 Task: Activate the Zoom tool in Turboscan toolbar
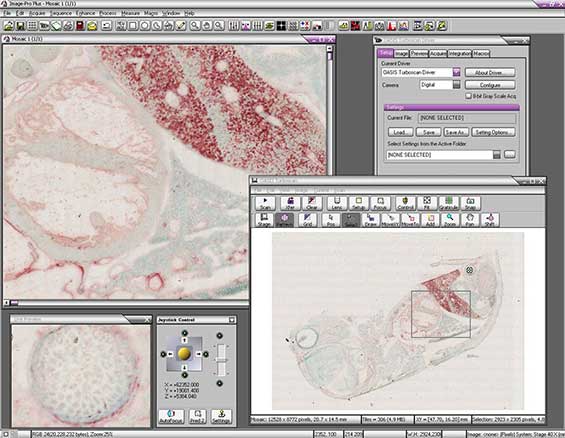(450, 220)
